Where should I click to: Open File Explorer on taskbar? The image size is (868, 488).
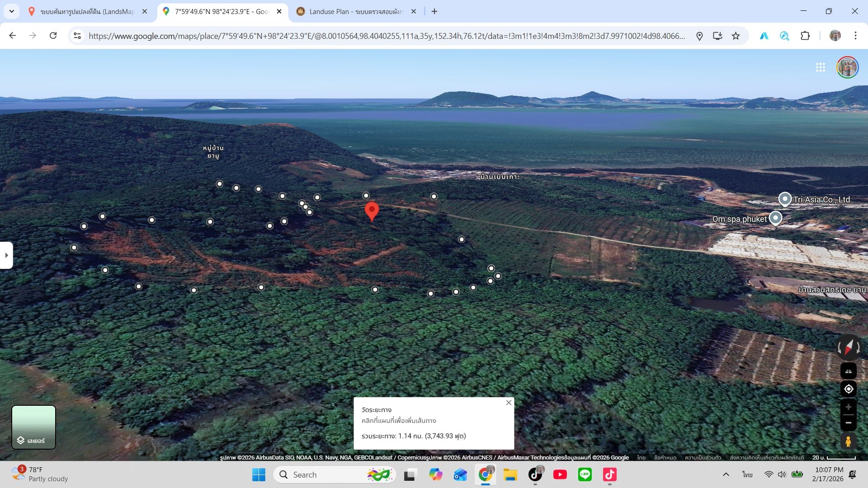pos(510,474)
